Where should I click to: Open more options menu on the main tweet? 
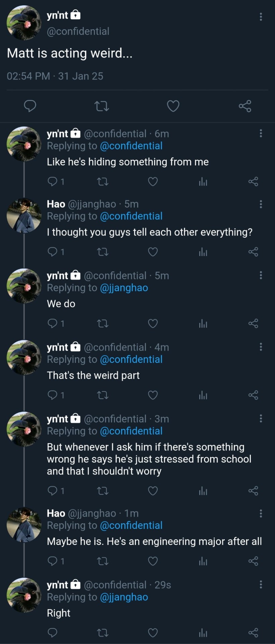click(x=261, y=17)
